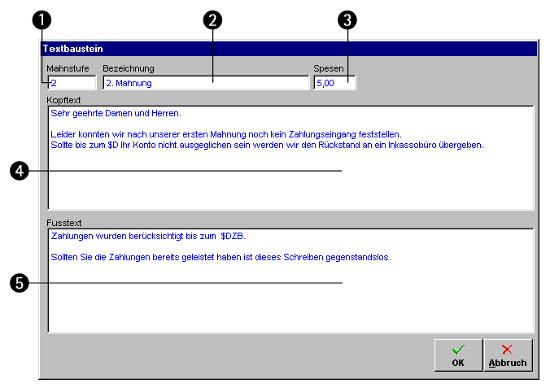The image size is (550, 392).
Task: Select callout marker number 5
Action: coord(21,282)
